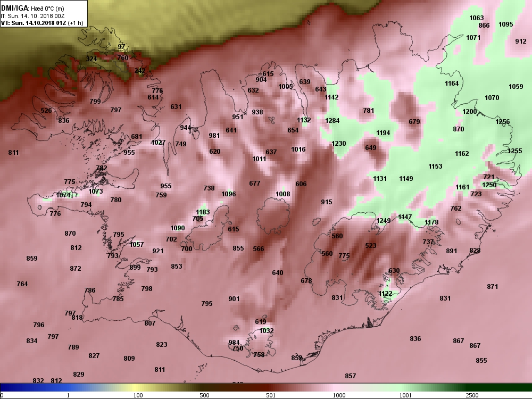Click the legend tick label 1001
Viewport: 532px width, 399px height.
click(406, 395)
